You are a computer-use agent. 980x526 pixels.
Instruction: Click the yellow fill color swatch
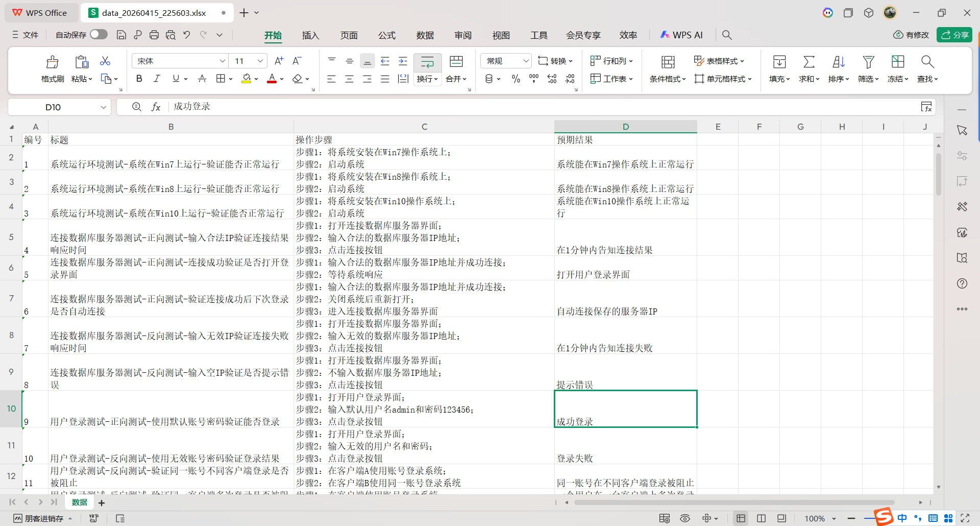coord(246,79)
